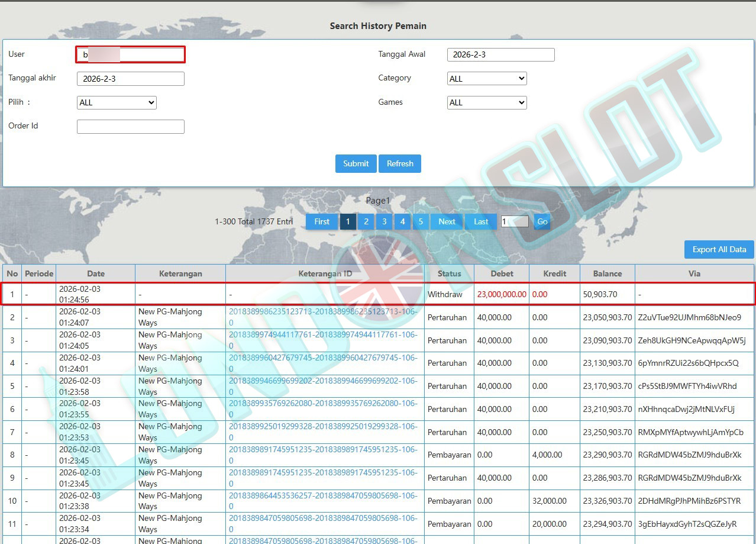Click the Debet column header
Image resolution: width=756 pixels, height=544 pixels.
tap(502, 273)
